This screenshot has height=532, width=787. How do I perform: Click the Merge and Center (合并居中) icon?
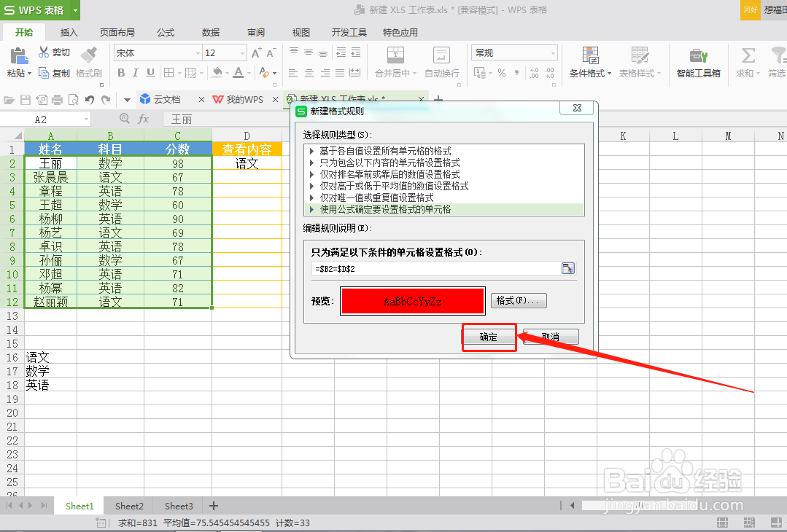(395, 55)
